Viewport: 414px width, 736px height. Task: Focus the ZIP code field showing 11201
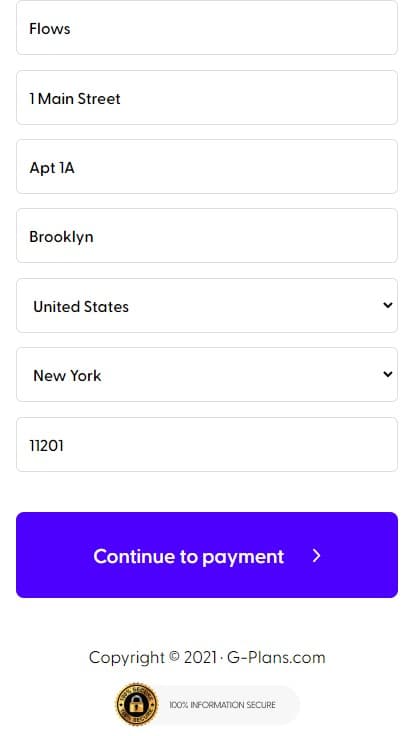click(x=207, y=445)
